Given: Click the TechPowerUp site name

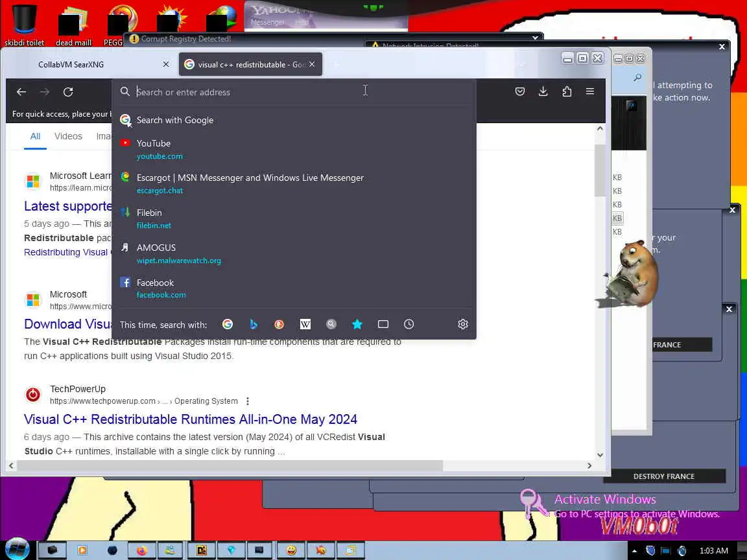Looking at the screenshot, I should point(78,389).
